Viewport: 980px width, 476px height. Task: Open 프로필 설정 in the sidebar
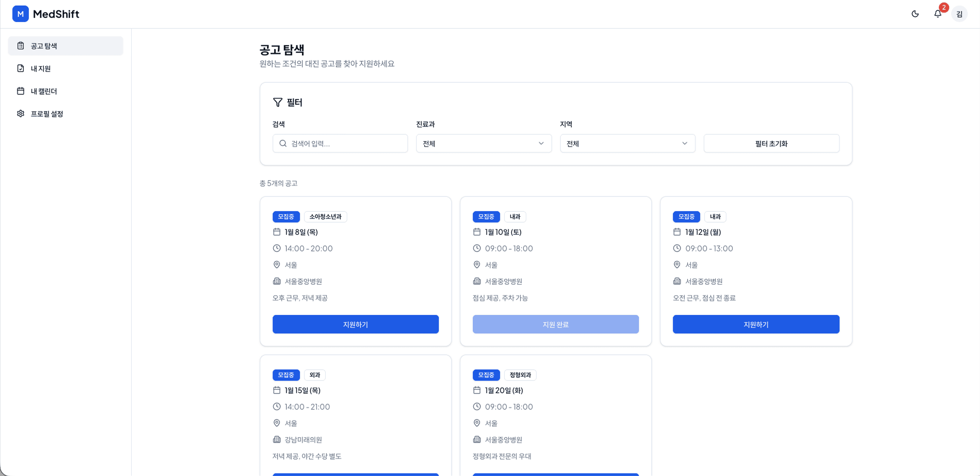click(x=47, y=114)
